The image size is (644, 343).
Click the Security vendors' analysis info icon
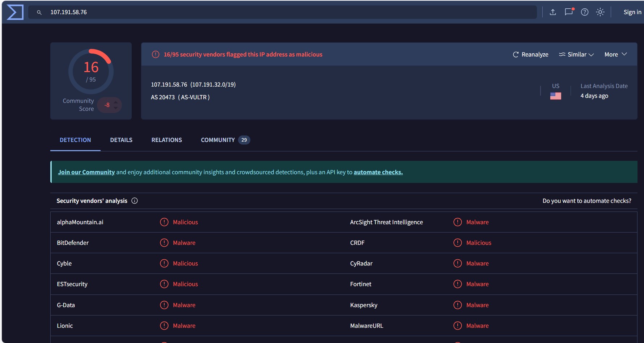coord(135,201)
